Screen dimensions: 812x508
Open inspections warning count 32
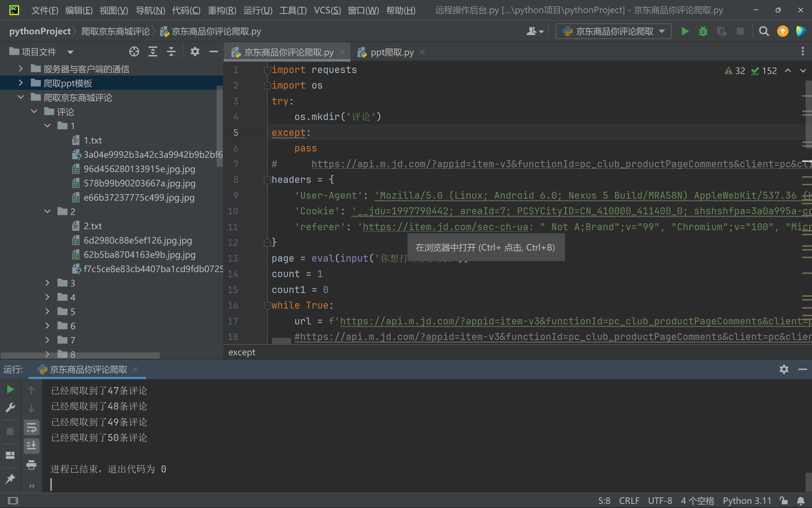pos(735,70)
